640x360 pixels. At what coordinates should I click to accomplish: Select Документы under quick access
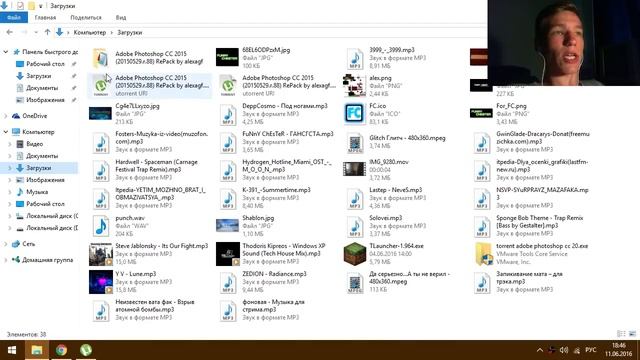click(x=42, y=88)
